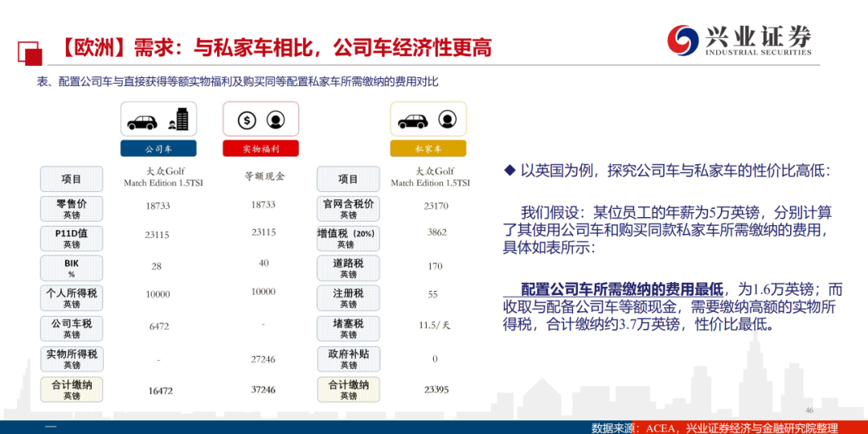Click the 堵塞税 row label
Image resolution: width=868 pixels, height=434 pixels.
pyautogui.click(x=348, y=328)
